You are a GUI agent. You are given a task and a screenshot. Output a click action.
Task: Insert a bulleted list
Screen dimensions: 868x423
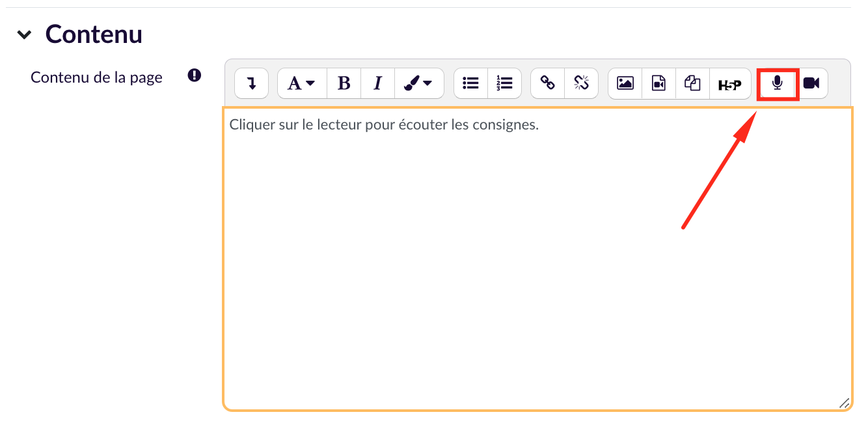470,83
